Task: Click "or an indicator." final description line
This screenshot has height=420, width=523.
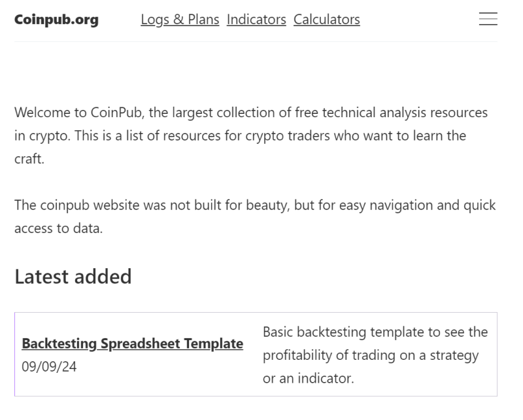Action: (x=308, y=379)
